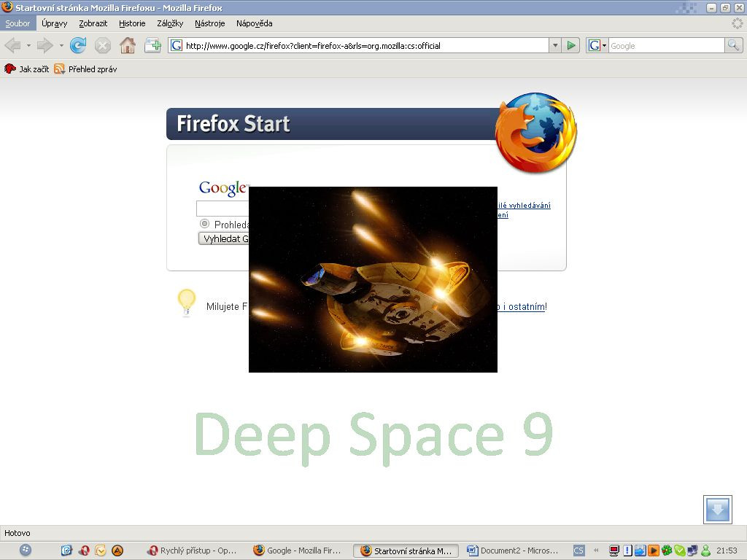Click the third quick launch mail icon

point(101,551)
